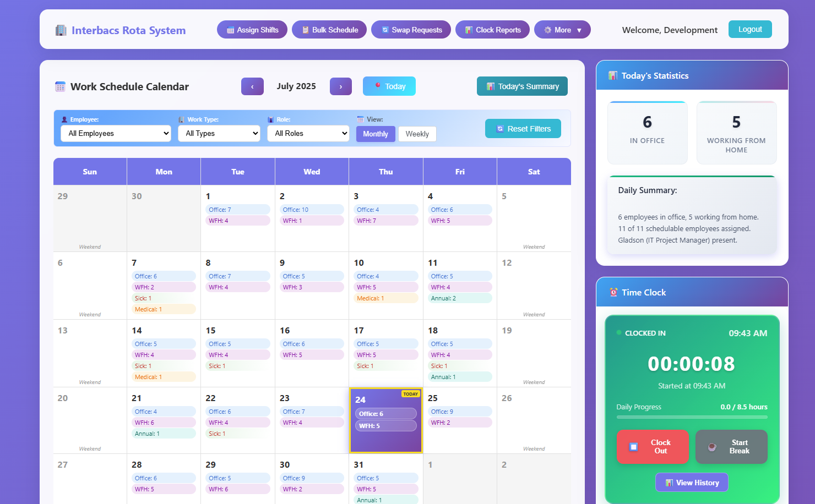The image size is (815, 504).
Task: Open Assign Shifts page
Action: point(252,30)
